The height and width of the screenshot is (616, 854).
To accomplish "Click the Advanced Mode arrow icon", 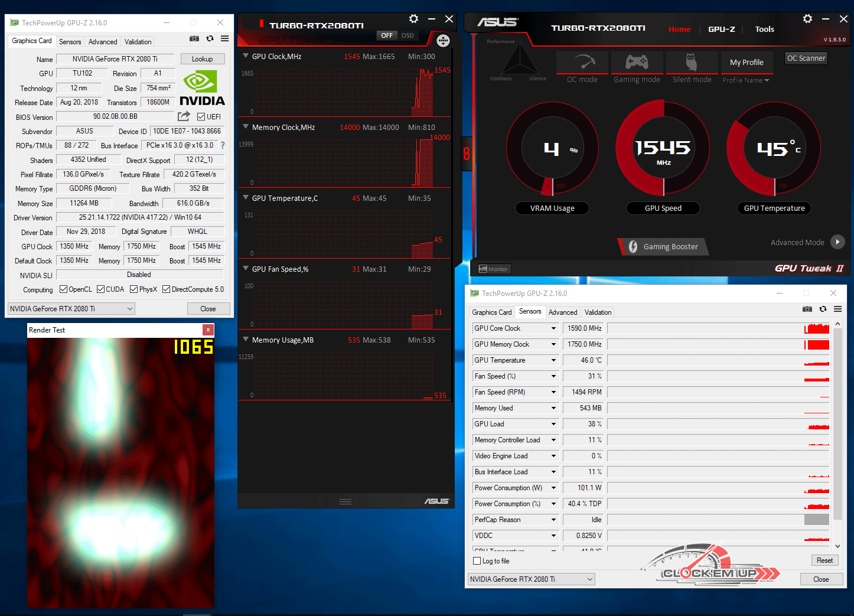I will click(x=837, y=242).
